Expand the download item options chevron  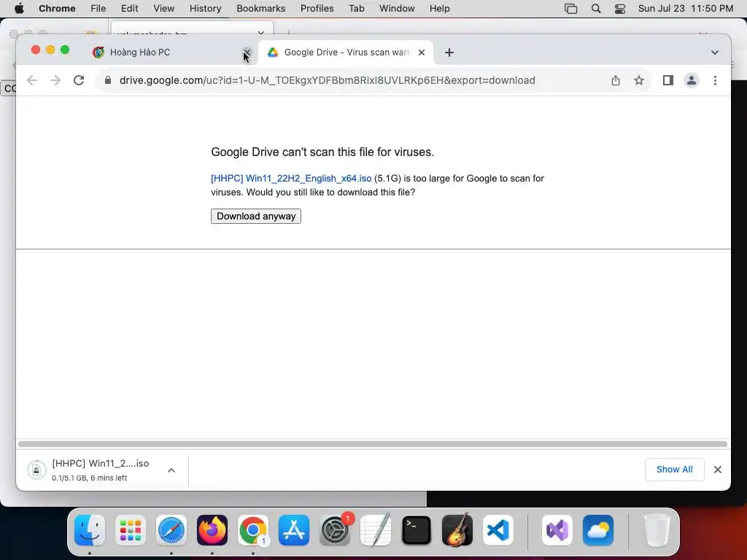pyautogui.click(x=171, y=470)
